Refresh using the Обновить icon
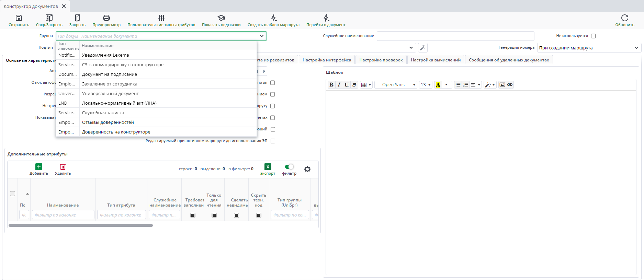This screenshot has height=280, width=644. [x=624, y=18]
